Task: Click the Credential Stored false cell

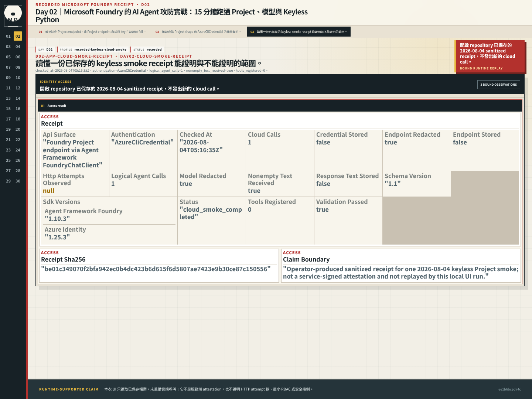Action: point(348,150)
